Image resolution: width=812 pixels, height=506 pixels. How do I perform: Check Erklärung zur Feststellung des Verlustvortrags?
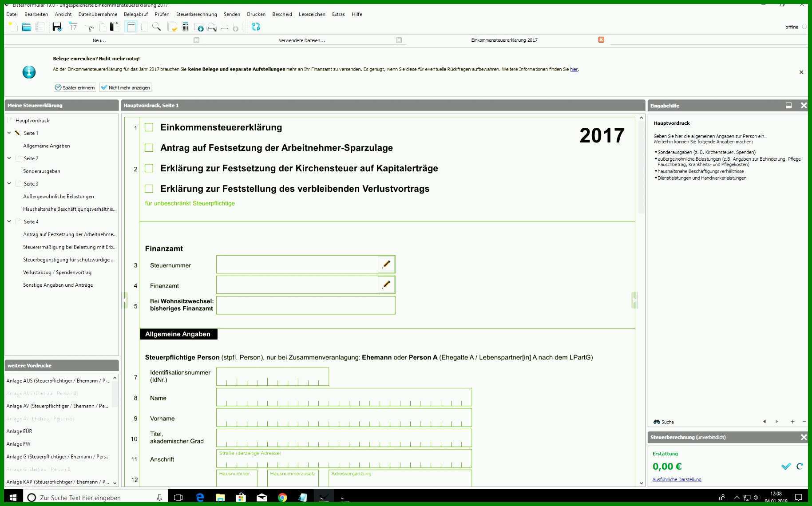[x=149, y=189]
